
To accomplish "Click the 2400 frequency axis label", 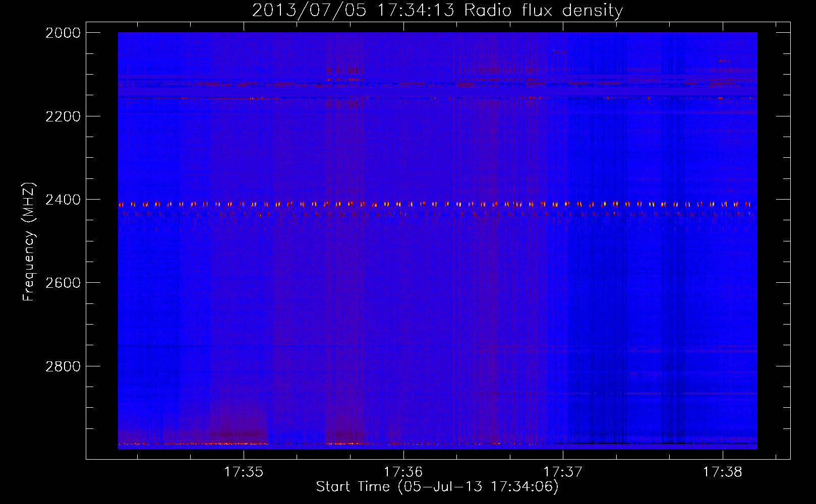I will [x=63, y=200].
